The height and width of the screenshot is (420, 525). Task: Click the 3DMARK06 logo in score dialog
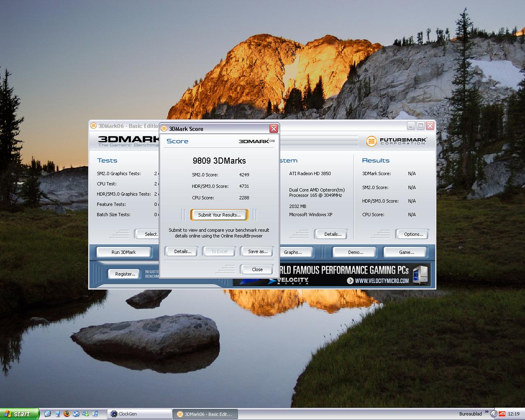(x=257, y=141)
